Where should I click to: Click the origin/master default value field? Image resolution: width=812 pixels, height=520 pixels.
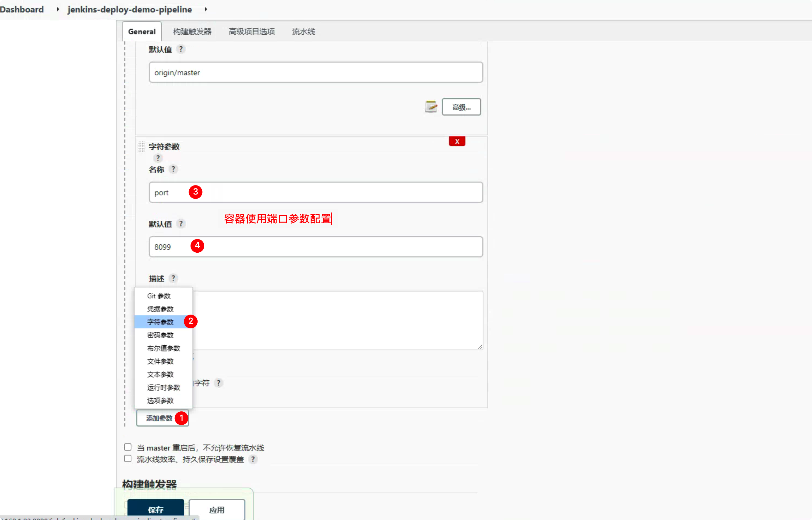coord(316,72)
